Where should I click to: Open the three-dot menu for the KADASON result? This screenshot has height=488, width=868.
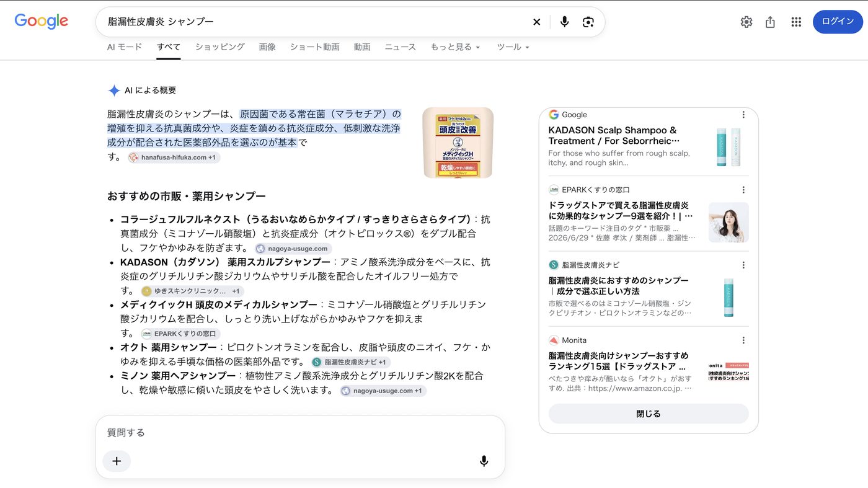click(743, 115)
